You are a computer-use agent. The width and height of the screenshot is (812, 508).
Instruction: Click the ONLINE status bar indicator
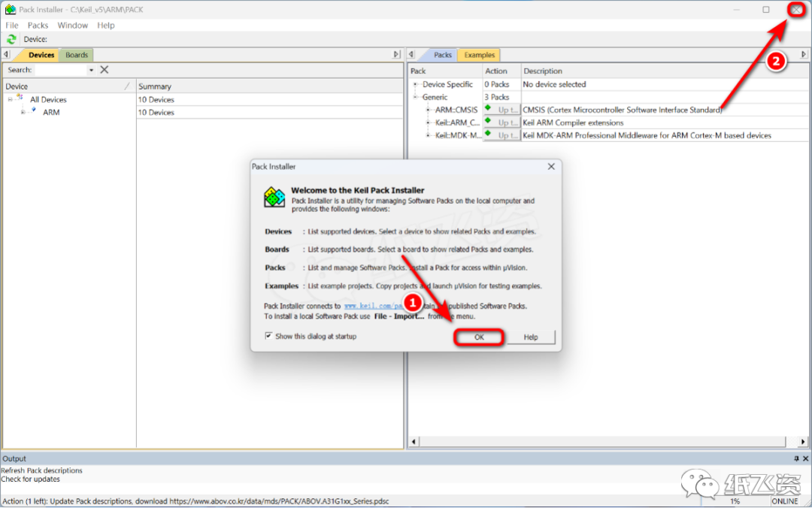pyautogui.click(x=784, y=501)
